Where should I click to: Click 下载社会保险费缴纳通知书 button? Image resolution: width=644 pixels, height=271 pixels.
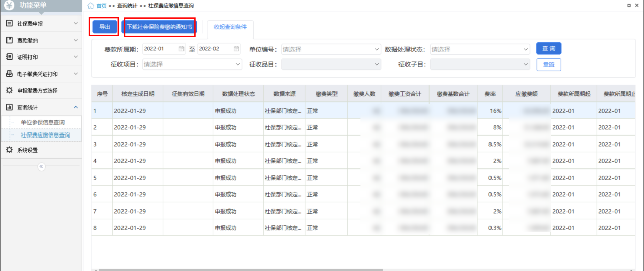(x=159, y=27)
